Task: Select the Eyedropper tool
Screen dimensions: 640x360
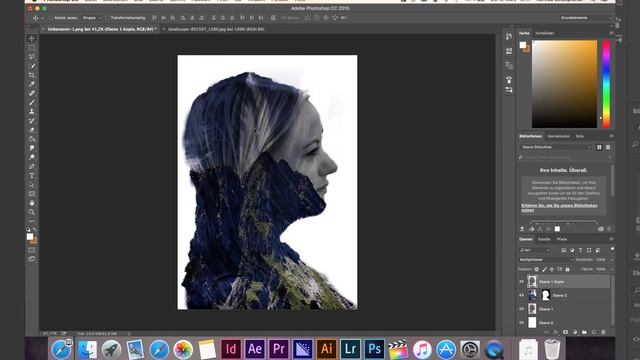Action: [32, 84]
